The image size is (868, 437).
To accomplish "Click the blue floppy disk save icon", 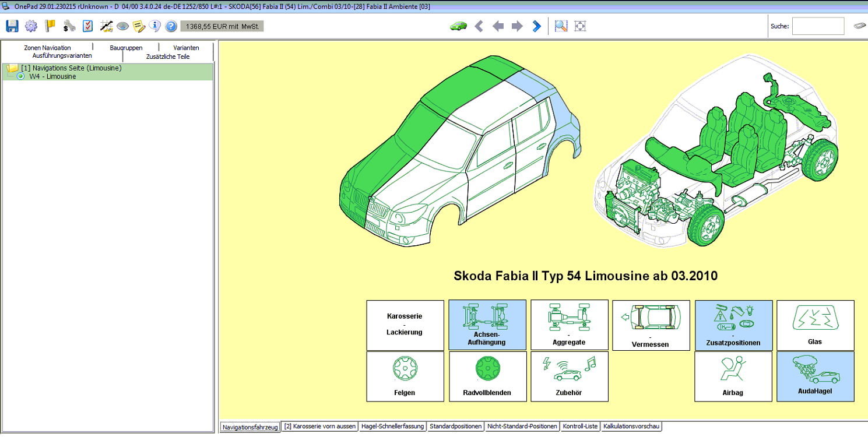I will coord(12,26).
